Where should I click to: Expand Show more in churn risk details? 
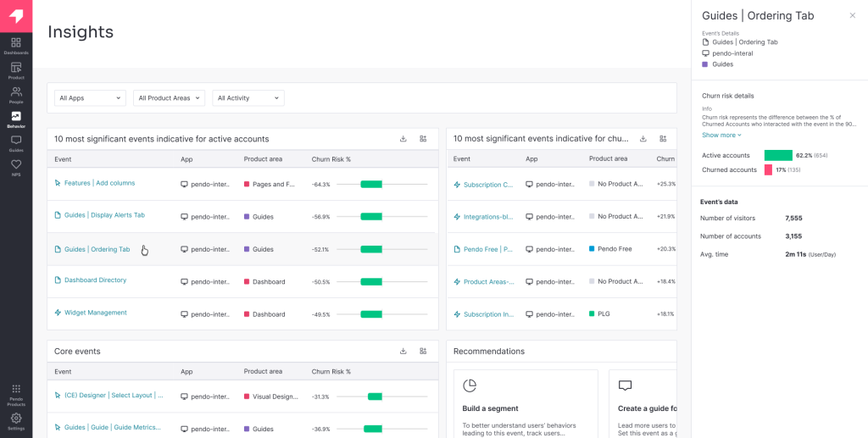tap(721, 135)
